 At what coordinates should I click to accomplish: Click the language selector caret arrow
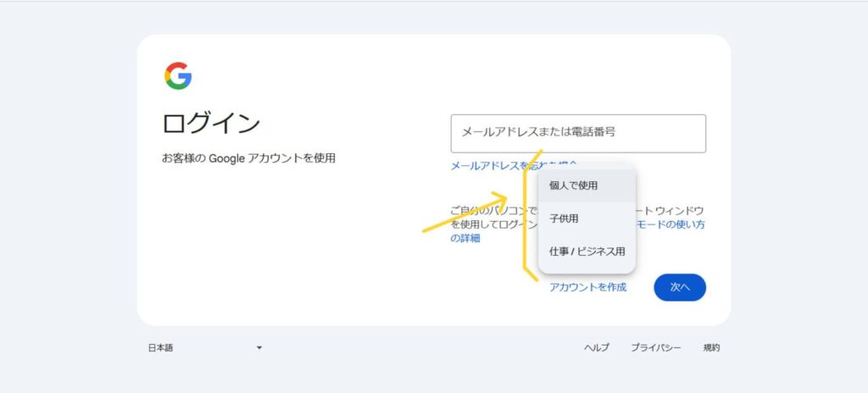[259, 348]
